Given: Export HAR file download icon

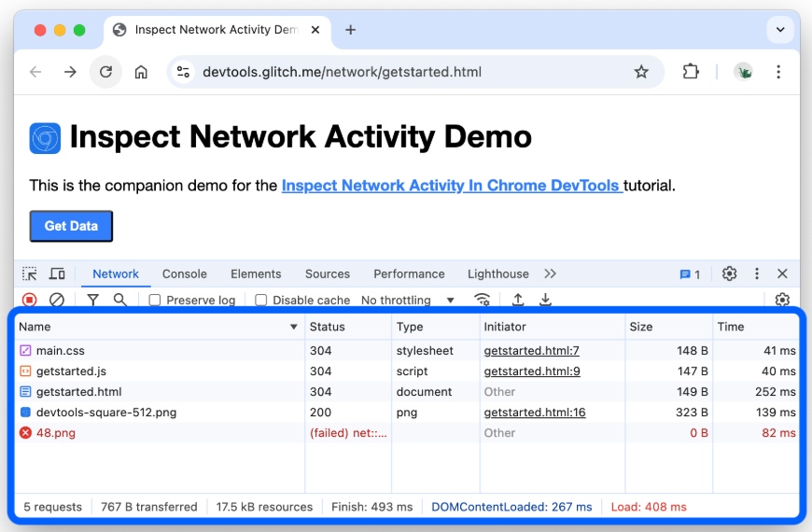Looking at the screenshot, I should point(545,300).
